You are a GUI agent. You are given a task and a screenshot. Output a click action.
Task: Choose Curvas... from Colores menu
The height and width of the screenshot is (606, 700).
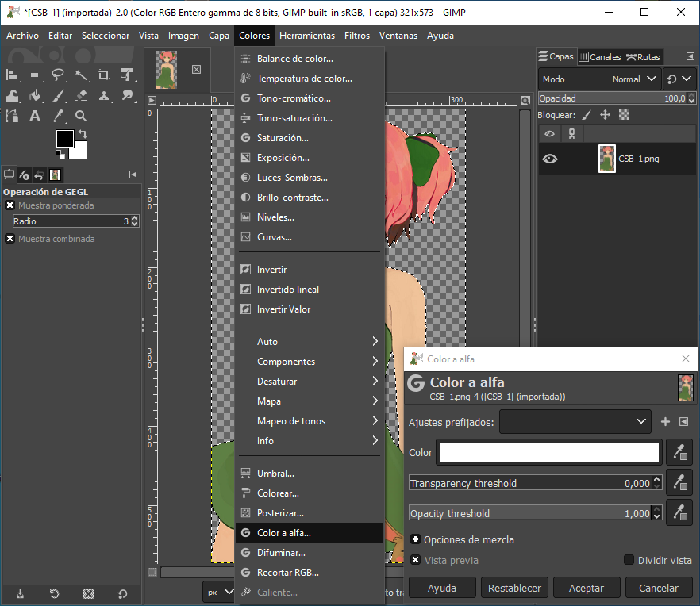pyautogui.click(x=309, y=237)
